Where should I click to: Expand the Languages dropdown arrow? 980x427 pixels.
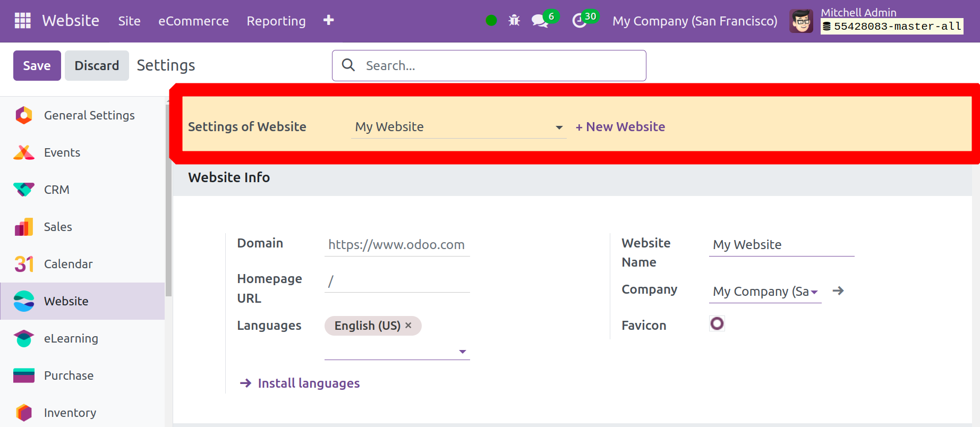pos(462,352)
